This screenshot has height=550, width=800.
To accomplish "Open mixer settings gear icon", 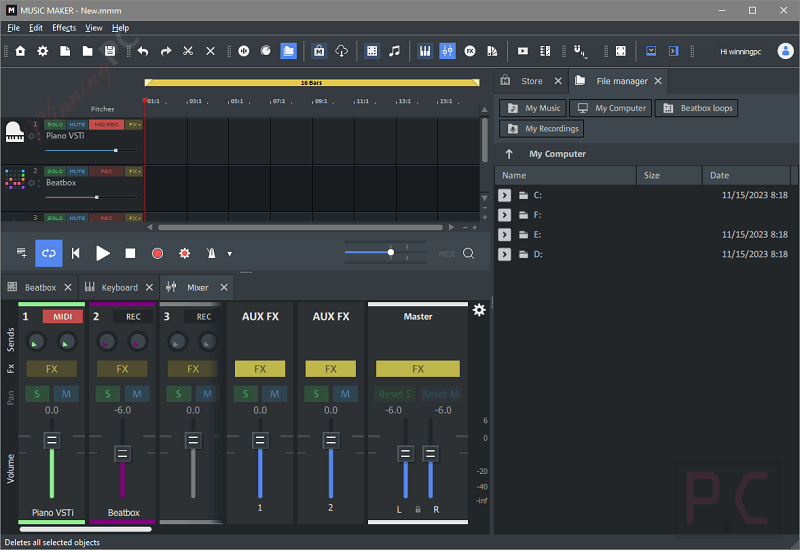I will tap(479, 310).
